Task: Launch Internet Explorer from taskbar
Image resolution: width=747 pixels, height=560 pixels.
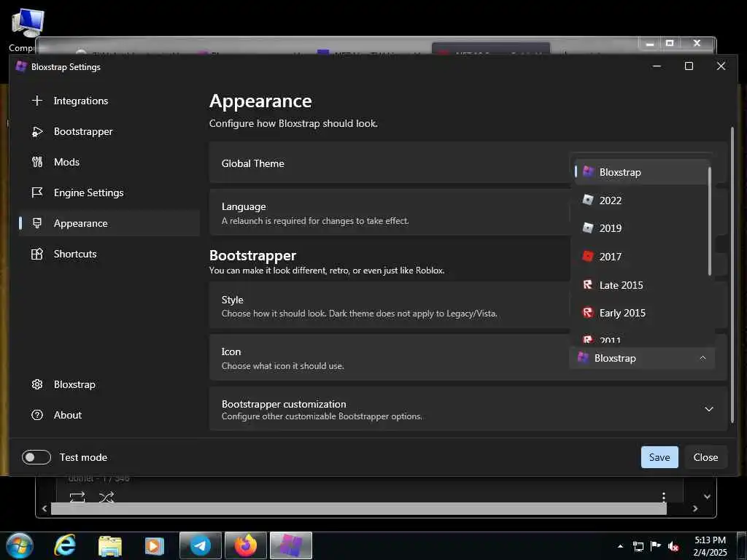Action: click(x=65, y=545)
